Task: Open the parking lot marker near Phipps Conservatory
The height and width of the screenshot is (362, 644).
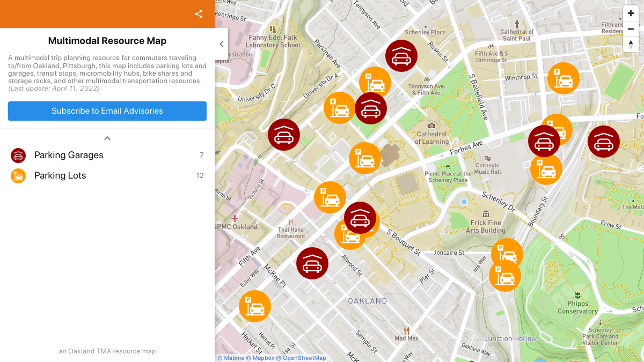Action: 505,276
